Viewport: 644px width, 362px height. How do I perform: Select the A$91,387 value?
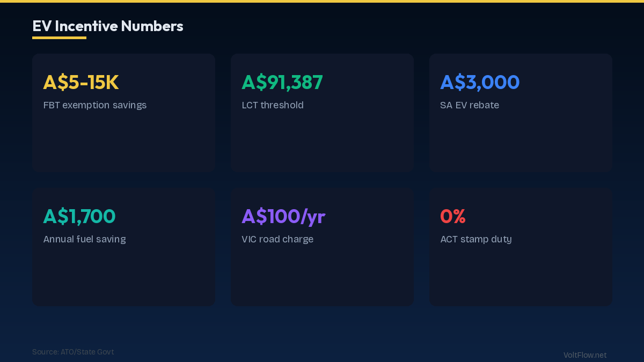tap(282, 82)
